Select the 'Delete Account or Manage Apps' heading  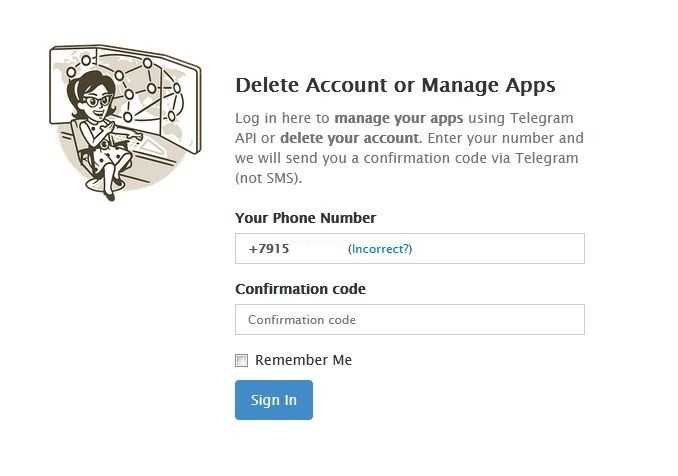[x=396, y=85]
